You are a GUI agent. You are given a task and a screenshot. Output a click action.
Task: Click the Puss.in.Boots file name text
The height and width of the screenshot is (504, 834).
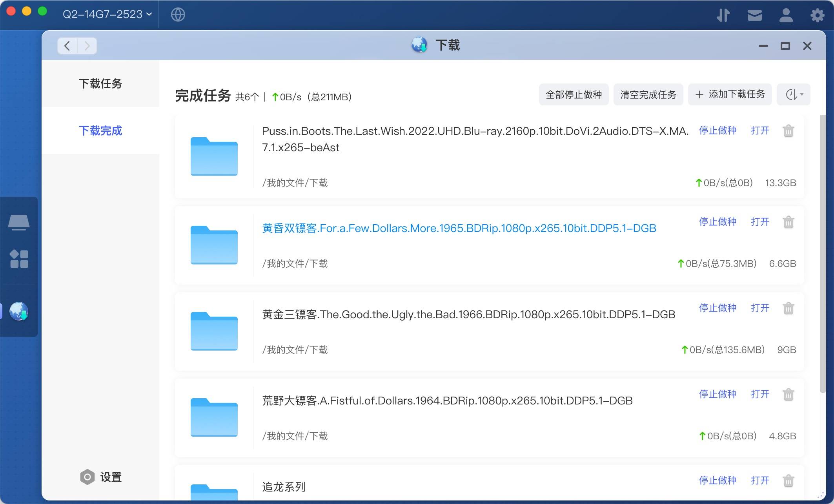point(475,139)
